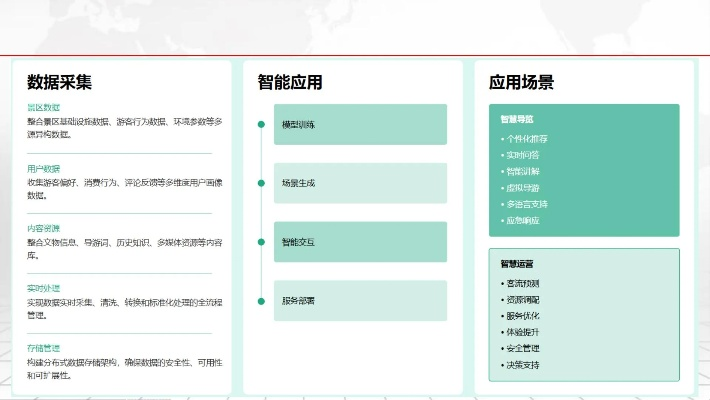Open the 用户数据 subheading
The height and width of the screenshot is (400, 710).
coord(44,169)
